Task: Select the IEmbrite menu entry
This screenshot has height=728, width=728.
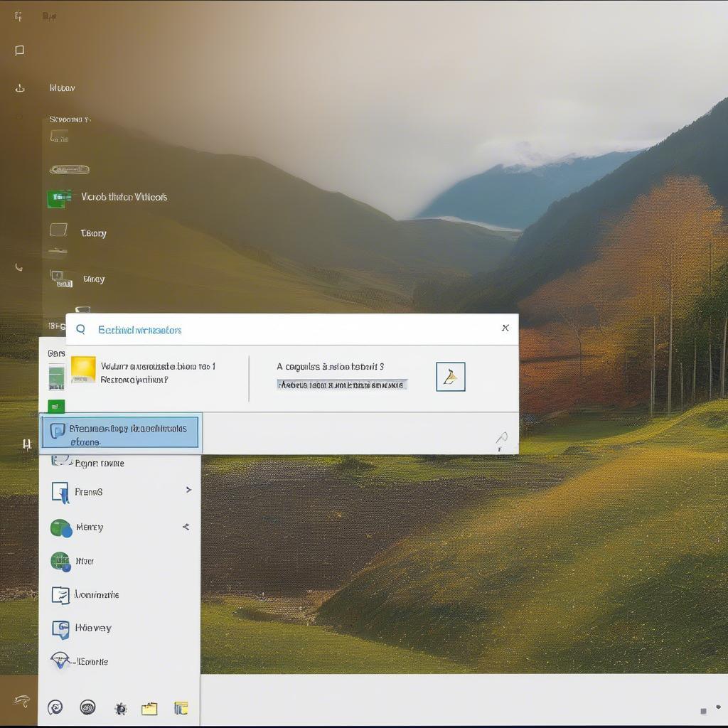Action: pos(119,662)
